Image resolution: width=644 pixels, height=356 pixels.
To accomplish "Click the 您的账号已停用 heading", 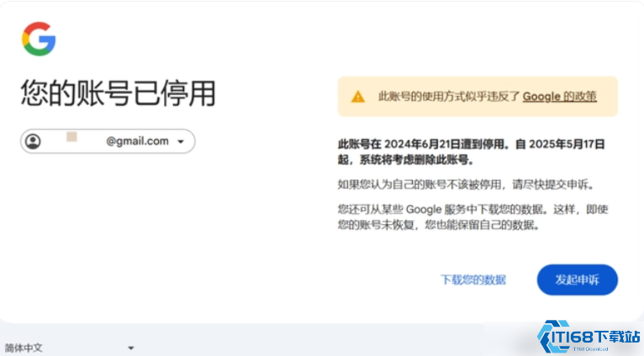I will click(x=119, y=93).
